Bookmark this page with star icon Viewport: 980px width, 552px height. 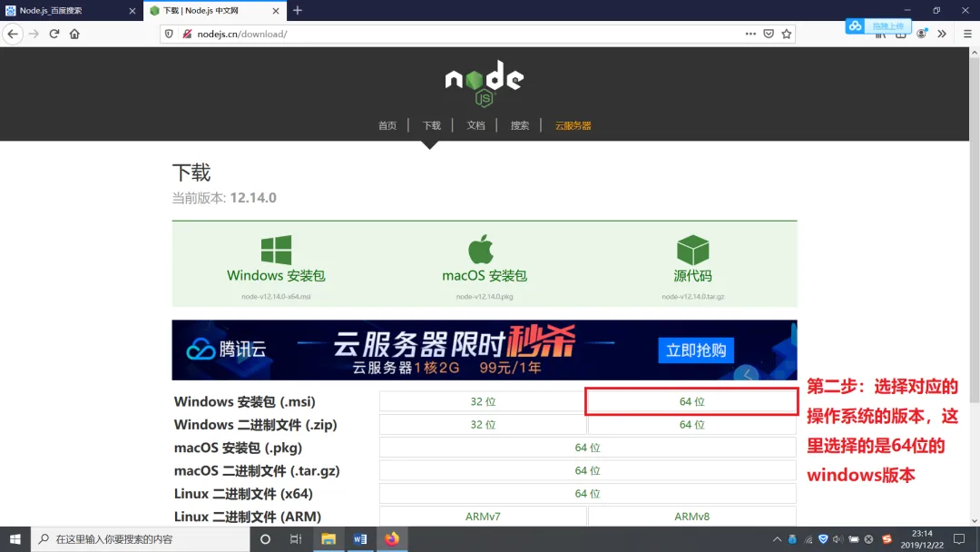tap(786, 34)
